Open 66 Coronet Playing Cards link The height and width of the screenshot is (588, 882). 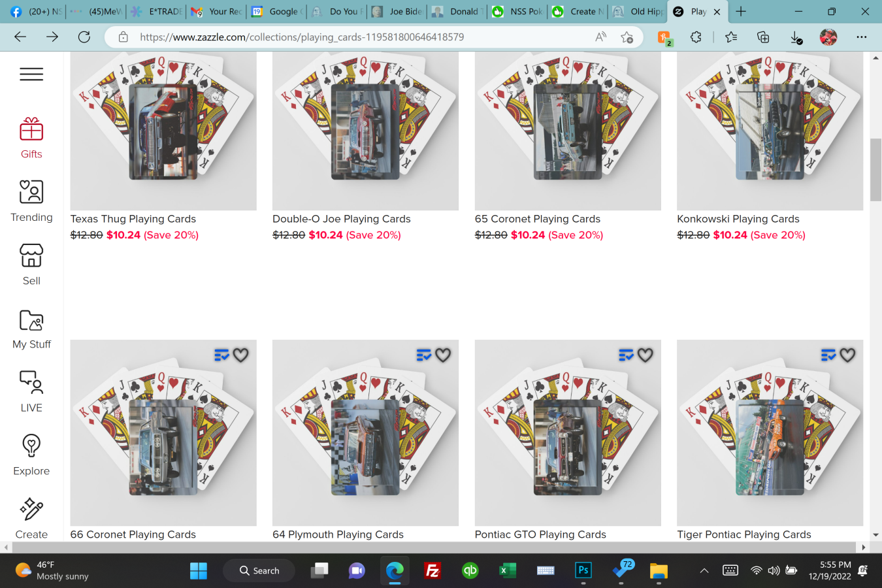point(133,534)
